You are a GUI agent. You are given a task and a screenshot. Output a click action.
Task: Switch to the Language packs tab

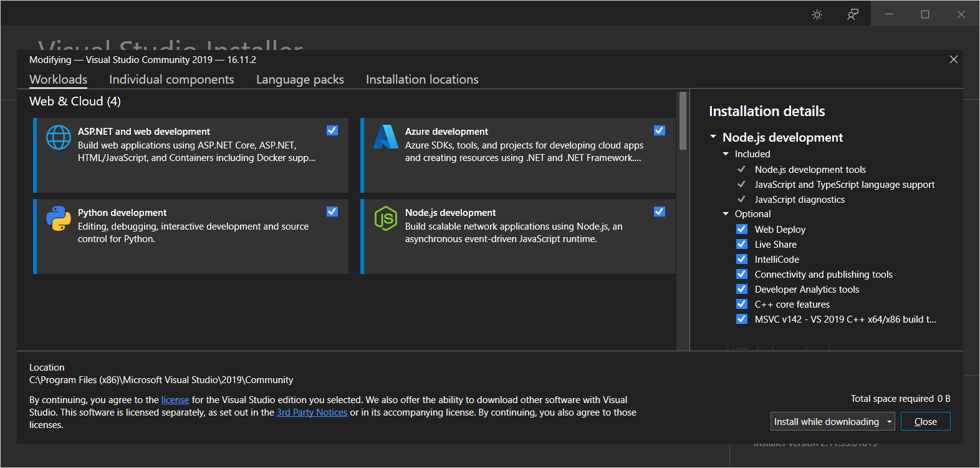pyautogui.click(x=300, y=79)
